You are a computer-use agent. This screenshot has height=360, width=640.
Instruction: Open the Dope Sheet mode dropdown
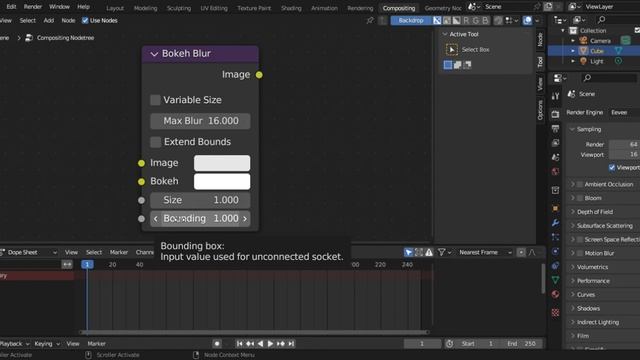(28, 253)
